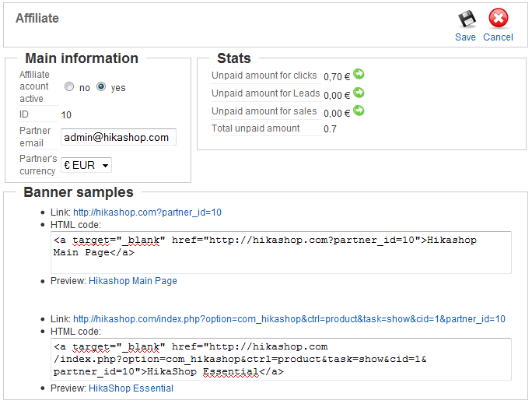Click the dropdown arrow next to EUR
This screenshot has height=404, width=532.
(106, 166)
